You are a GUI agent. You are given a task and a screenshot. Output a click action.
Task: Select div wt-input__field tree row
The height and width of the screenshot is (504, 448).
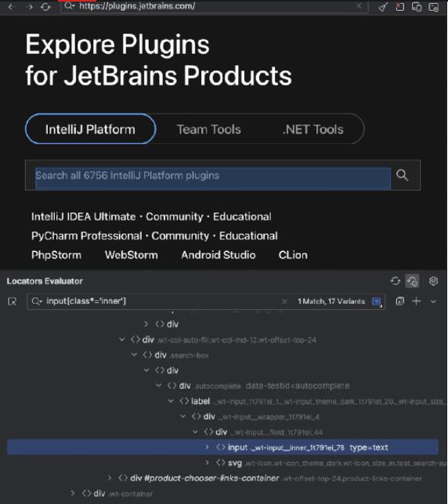pos(222,432)
